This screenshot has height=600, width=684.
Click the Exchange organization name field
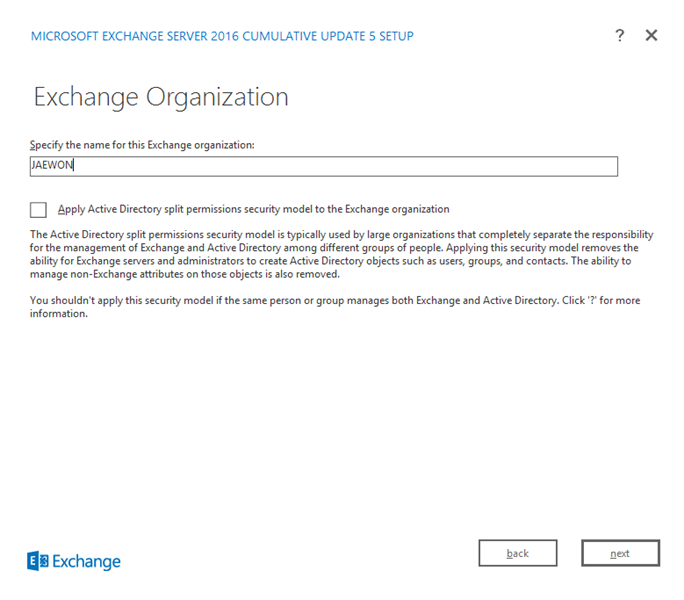pyautogui.click(x=324, y=166)
